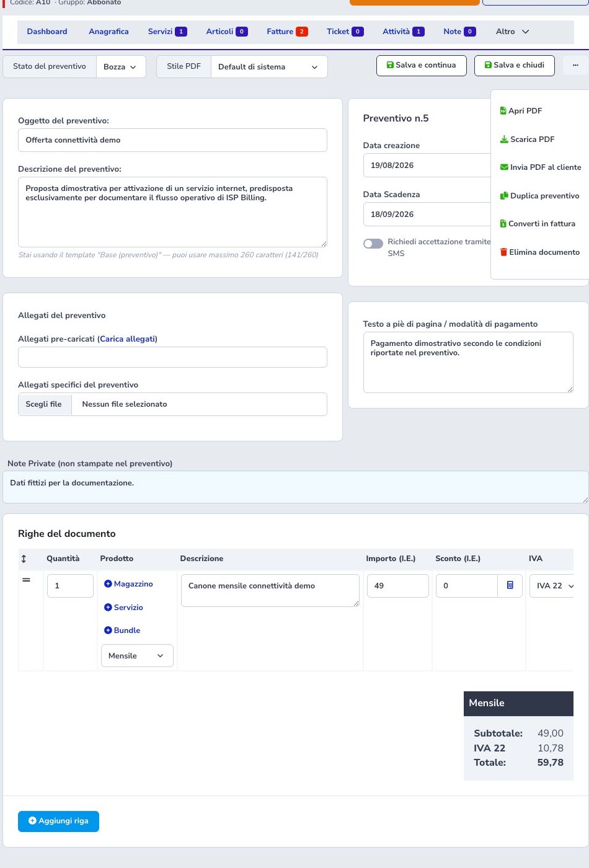Click the Data creazione field
Viewport: 589px width, 868px height.
point(427,166)
